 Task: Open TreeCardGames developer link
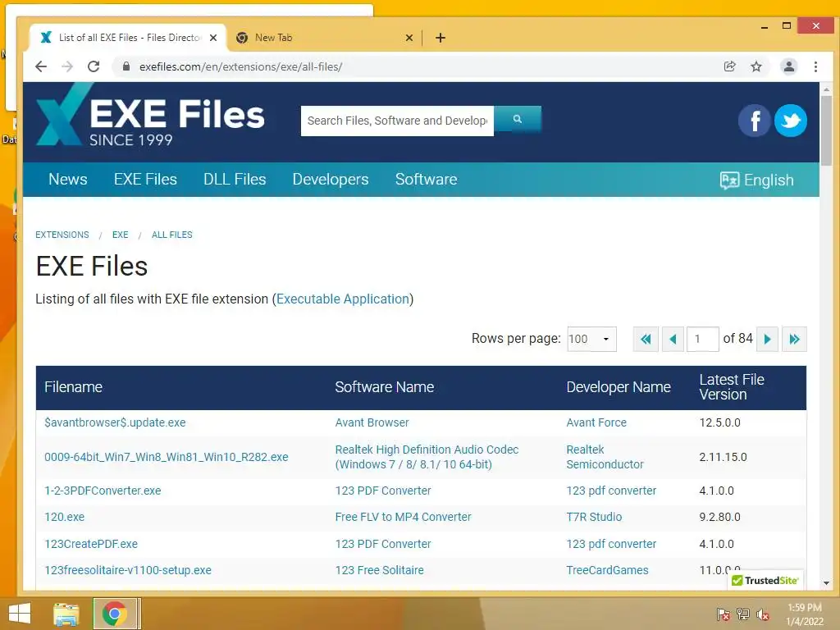click(608, 570)
